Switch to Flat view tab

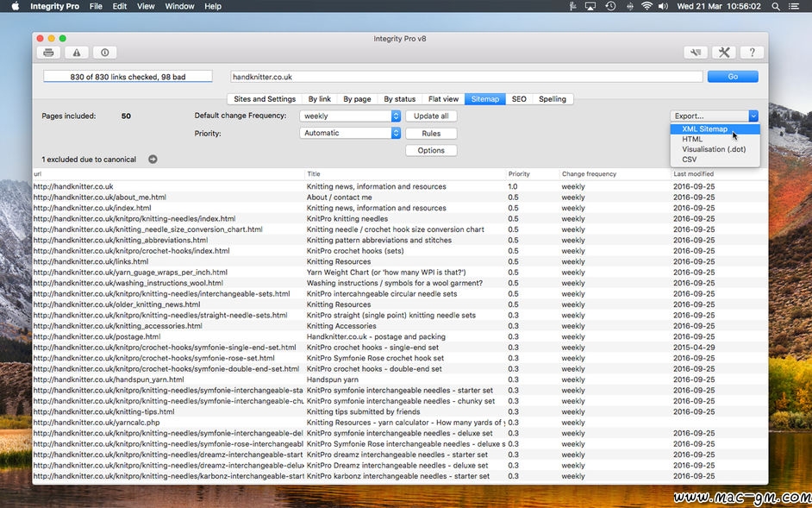[x=443, y=99]
